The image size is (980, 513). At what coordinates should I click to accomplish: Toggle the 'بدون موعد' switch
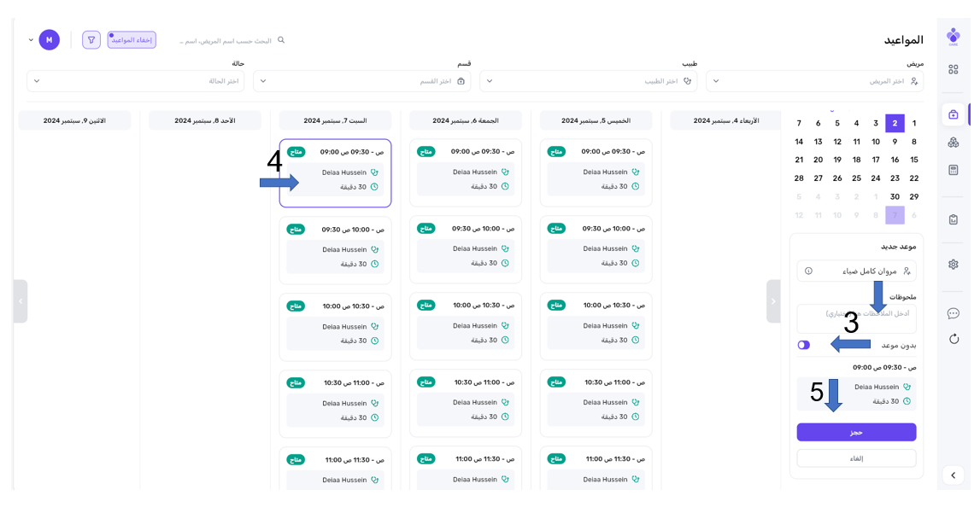point(804,345)
